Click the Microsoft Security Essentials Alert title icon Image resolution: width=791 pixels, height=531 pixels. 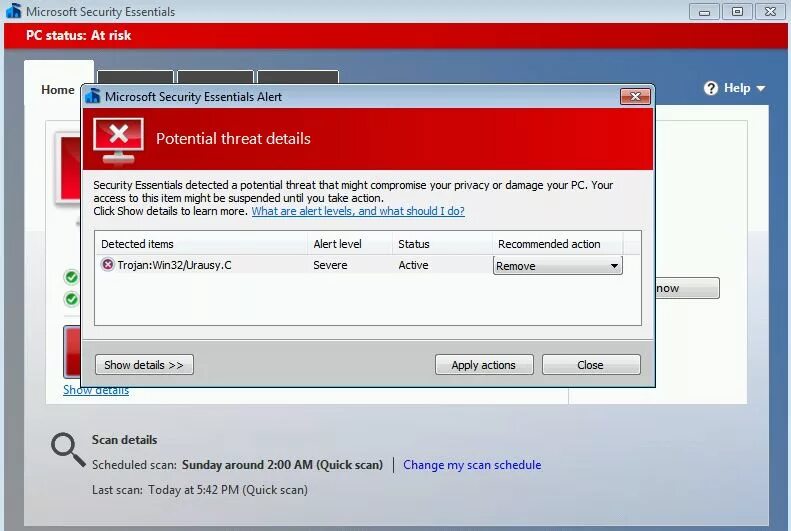93,96
